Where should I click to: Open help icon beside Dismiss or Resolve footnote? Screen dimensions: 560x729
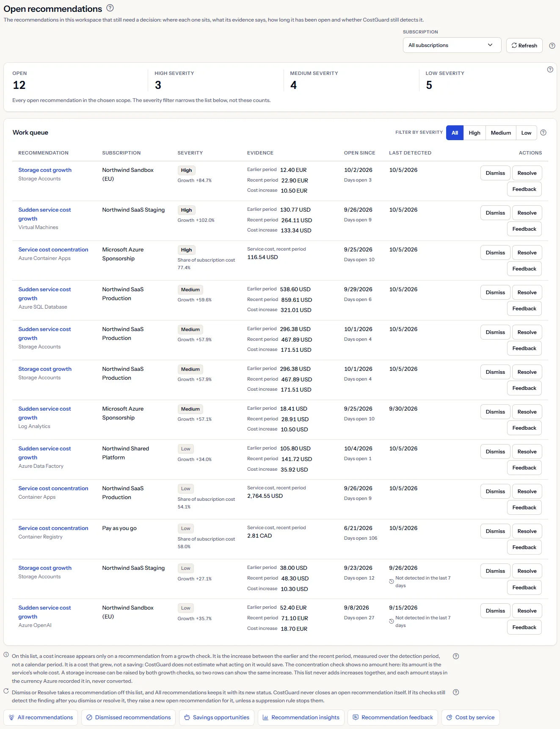[456, 692]
